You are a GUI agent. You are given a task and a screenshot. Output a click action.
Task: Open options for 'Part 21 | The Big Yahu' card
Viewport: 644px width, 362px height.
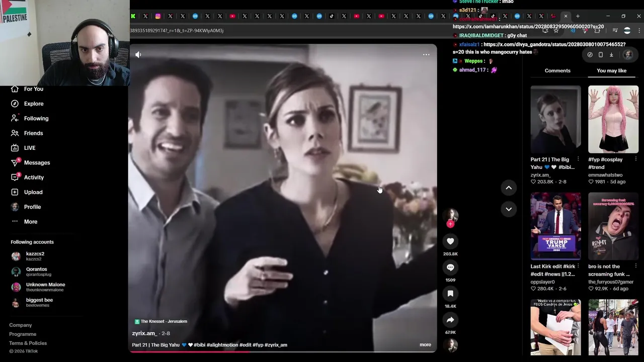point(578,159)
